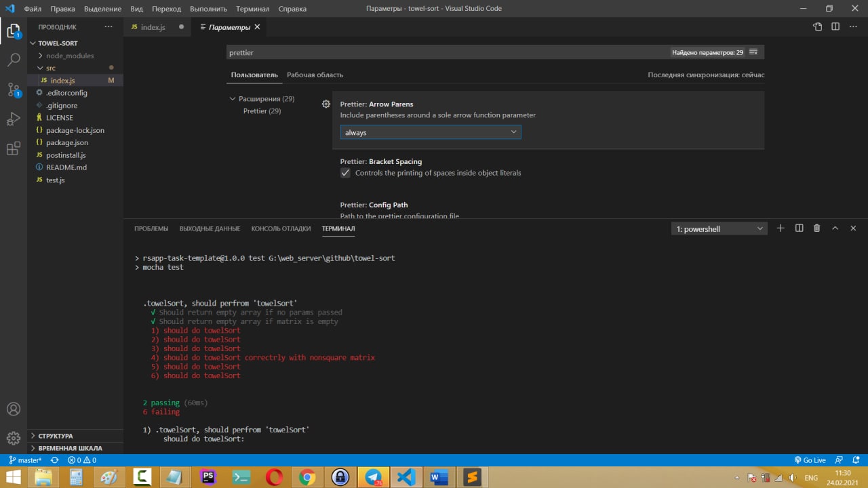Open the Справка menu

(x=292, y=9)
